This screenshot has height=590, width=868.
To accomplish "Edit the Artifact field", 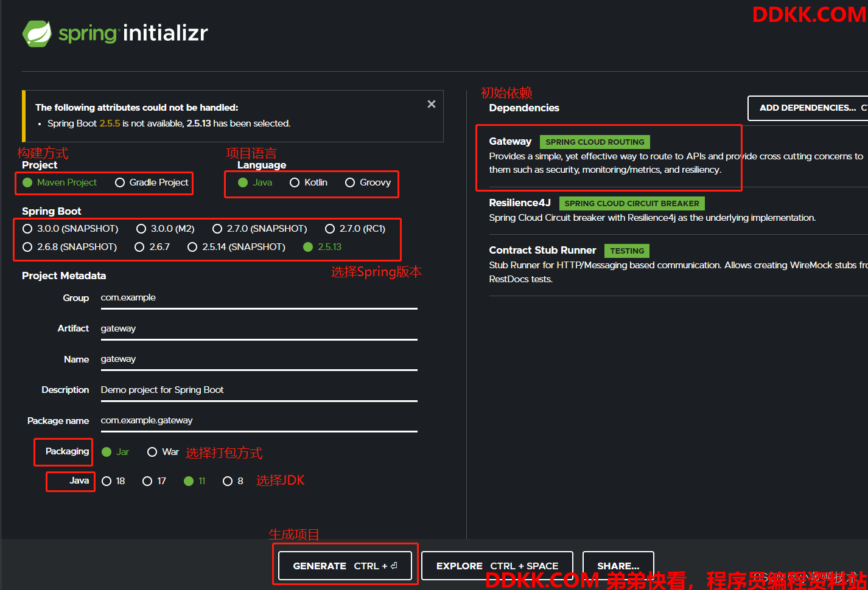I will 259,328.
